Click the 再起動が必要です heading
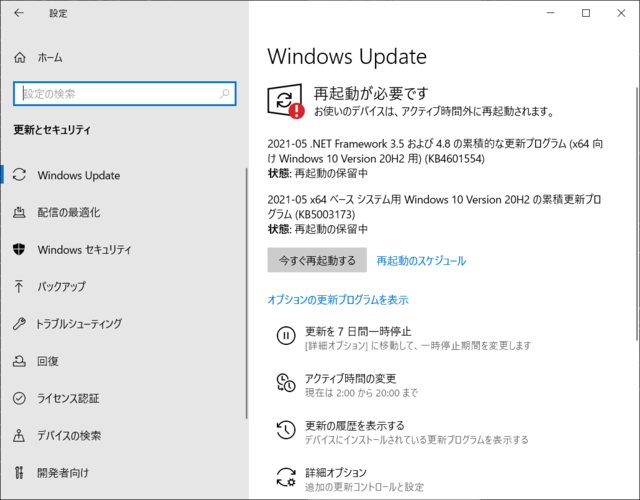640x500 pixels. point(371,93)
